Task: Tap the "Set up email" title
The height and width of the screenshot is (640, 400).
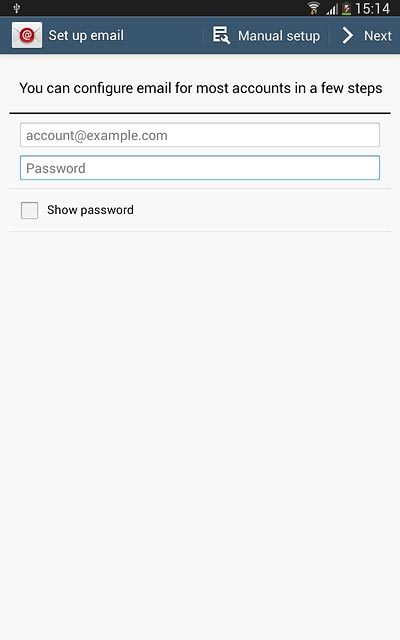Action: 86,35
